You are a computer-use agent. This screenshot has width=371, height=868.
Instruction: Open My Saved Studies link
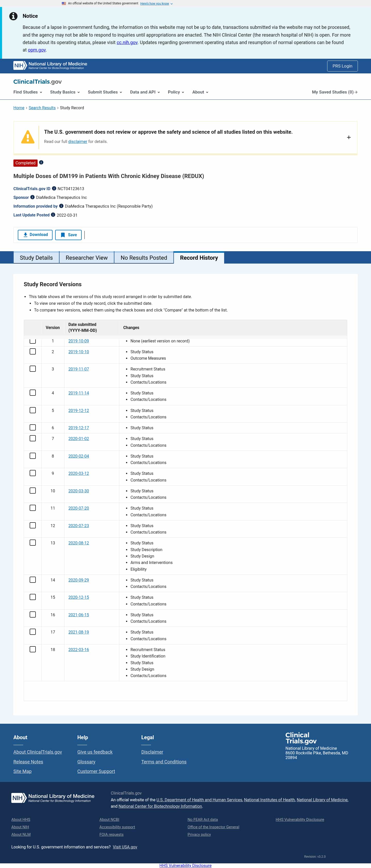click(x=335, y=92)
